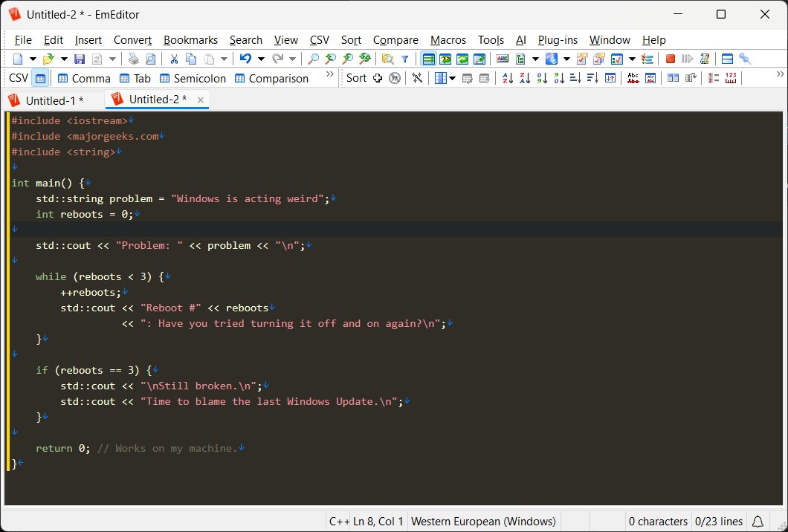Open the Plug-ins menu
The height and width of the screenshot is (532, 788).
point(558,39)
